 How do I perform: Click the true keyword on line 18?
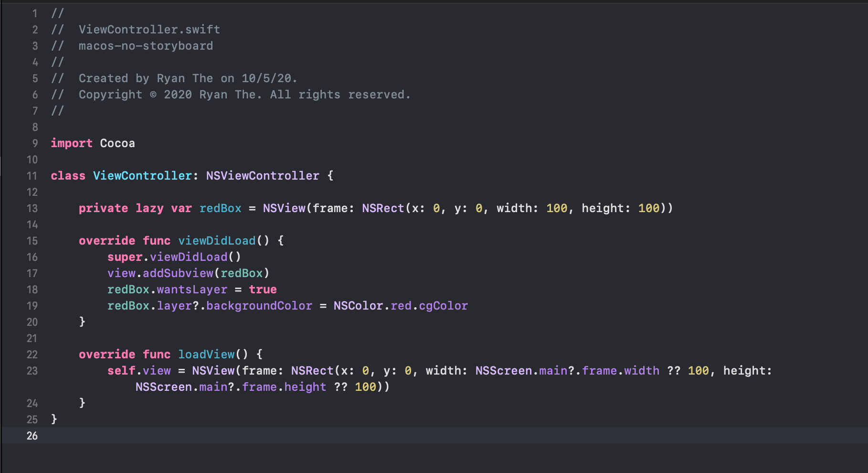click(x=263, y=289)
